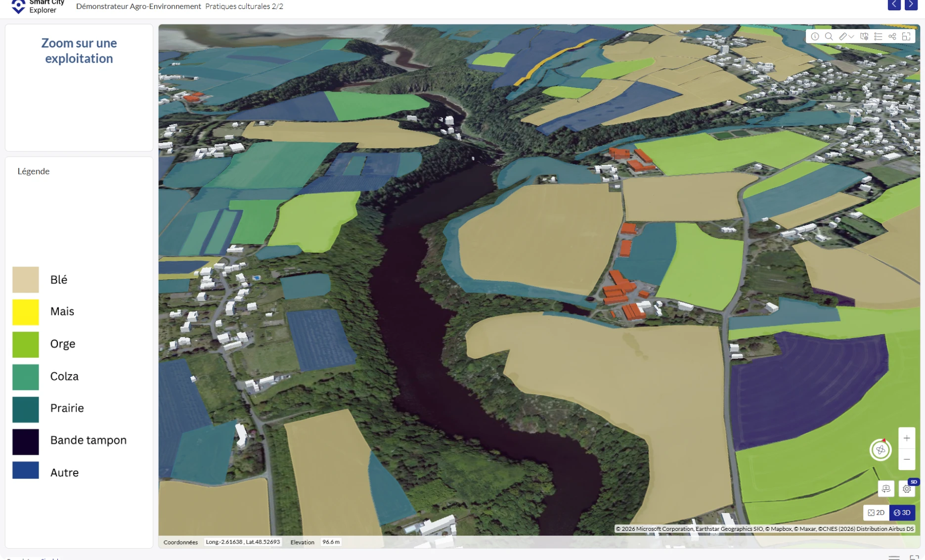
Task: Switch the map to 3D mode
Action: click(902, 513)
